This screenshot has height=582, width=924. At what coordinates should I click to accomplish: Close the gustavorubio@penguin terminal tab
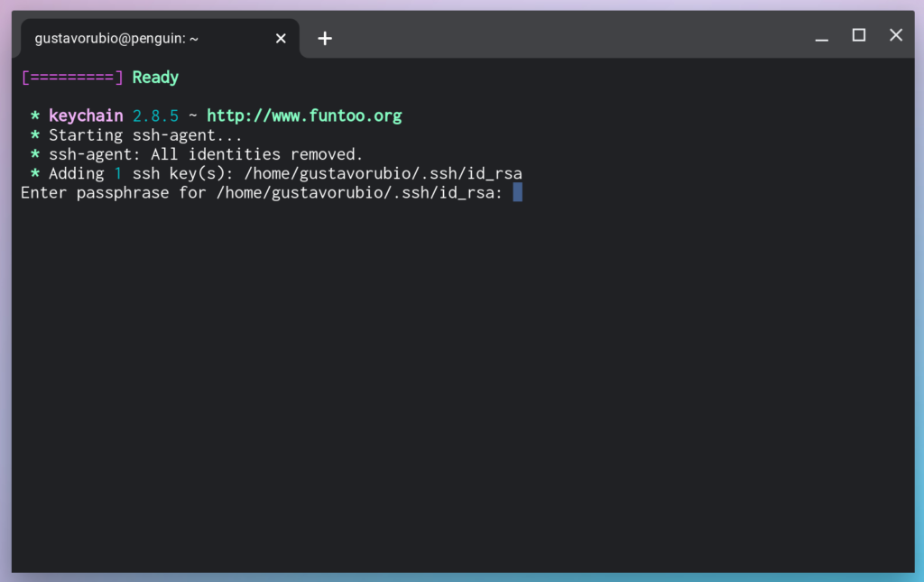pos(281,38)
